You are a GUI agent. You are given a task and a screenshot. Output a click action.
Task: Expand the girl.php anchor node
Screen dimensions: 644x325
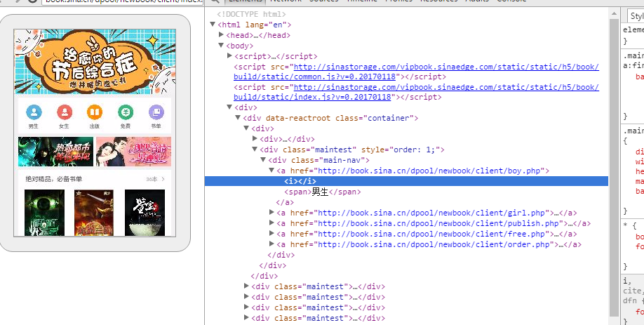272,212
